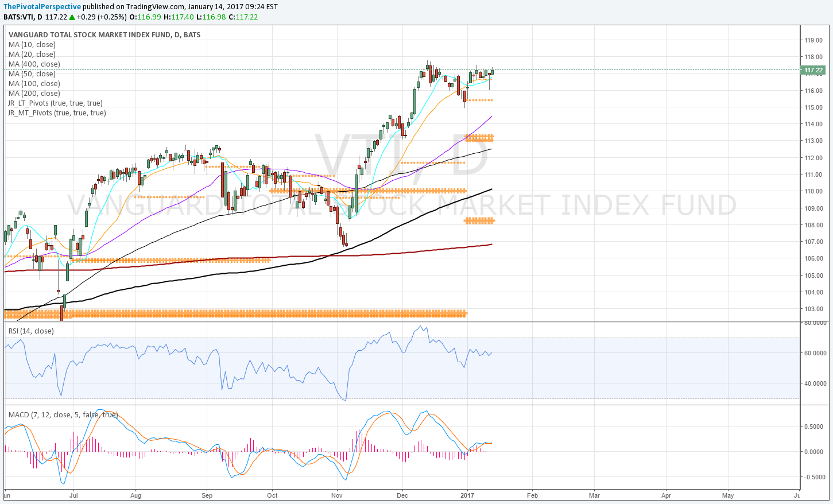Select the Vanguard Total Stock Market chart title

104,35
